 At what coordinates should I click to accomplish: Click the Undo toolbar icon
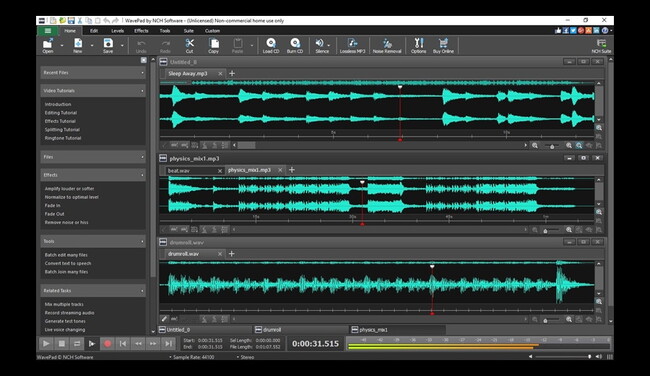pyautogui.click(x=141, y=45)
